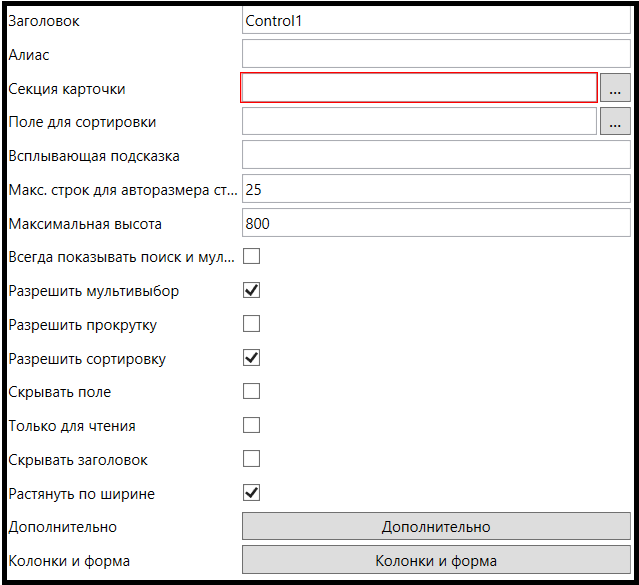Focus the Макс. строк field with value 25
This screenshot has height=585, width=639.
pyautogui.click(x=436, y=190)
